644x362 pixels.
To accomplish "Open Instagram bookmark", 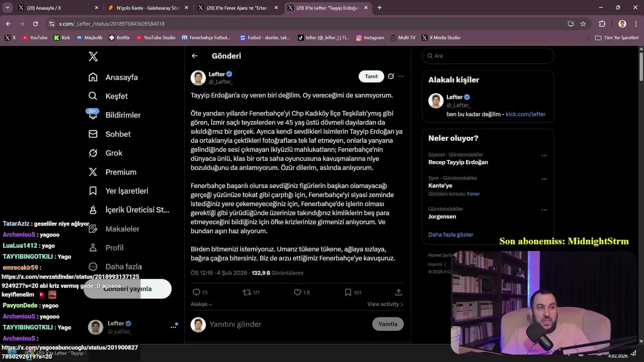I will coord(370,38).
